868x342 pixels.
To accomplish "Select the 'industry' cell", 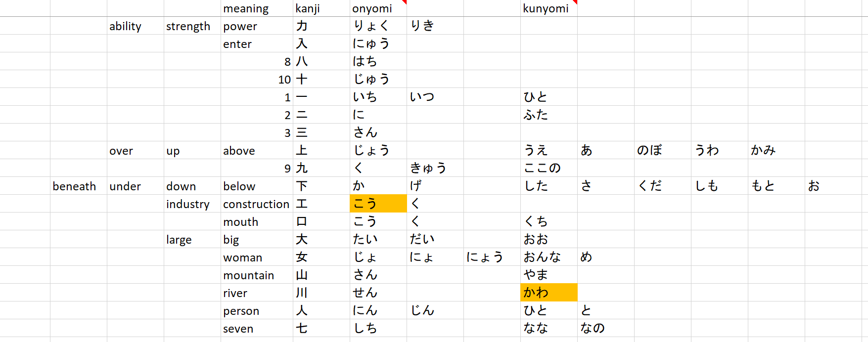I will tap(192, 204).
